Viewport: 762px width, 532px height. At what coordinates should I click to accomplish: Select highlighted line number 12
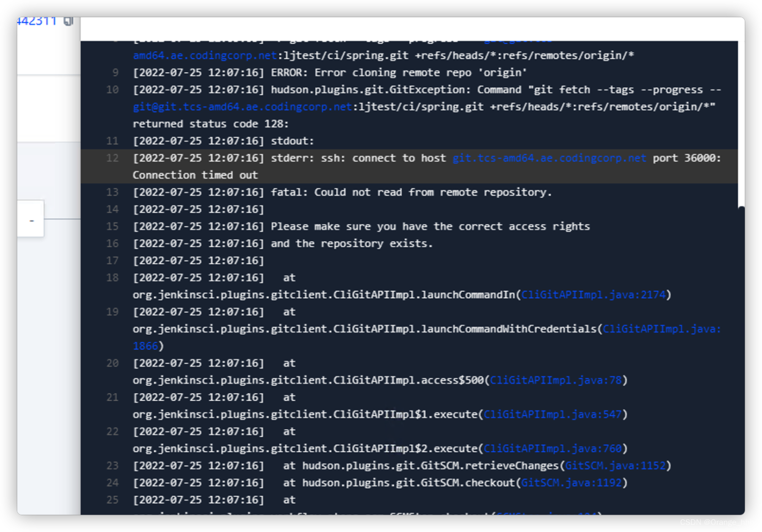tap(112, 158)
